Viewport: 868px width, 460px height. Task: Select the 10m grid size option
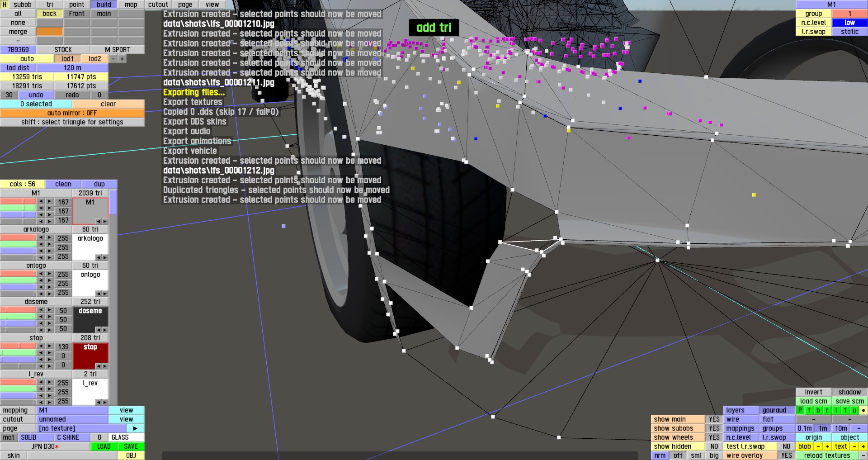[841, 428]
